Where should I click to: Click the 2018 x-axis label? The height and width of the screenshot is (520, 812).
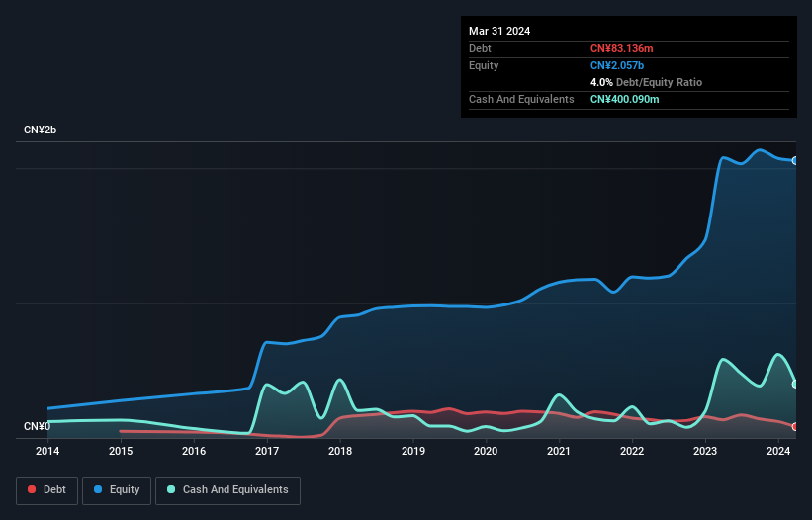click(340, 451)
